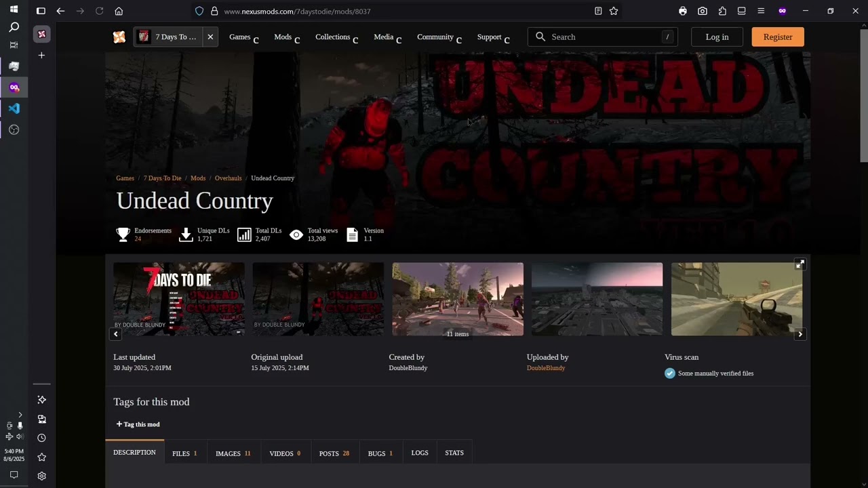Image resolution: width=868 pixels, height=488 pixels.
Task: Open the Undead Country logo thumbnail
Action: coord(318,299)
